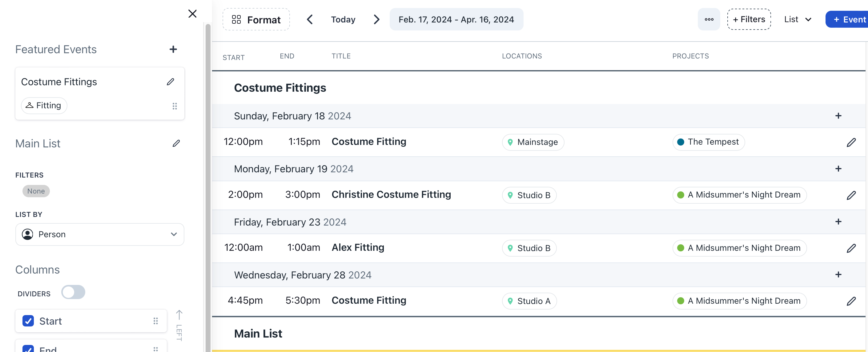Click the Mainstage location tag
868x352 pixels.
[x=533, y=142]
